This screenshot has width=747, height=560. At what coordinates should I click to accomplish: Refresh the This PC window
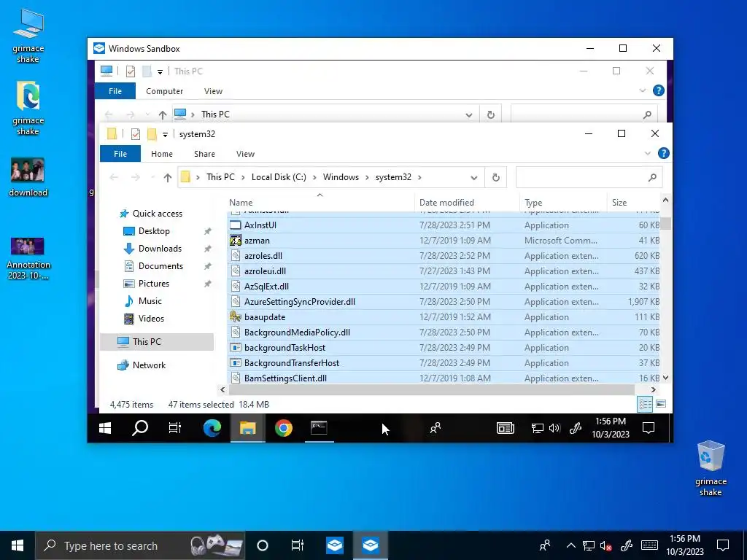[x=491, y=114]
